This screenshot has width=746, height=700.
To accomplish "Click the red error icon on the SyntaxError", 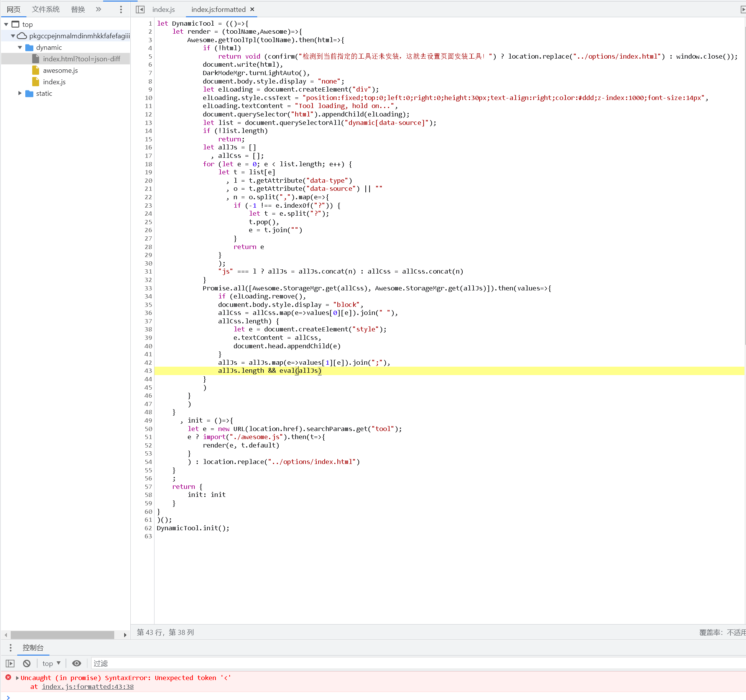I will pyautogui.click(x=8, y=677).
